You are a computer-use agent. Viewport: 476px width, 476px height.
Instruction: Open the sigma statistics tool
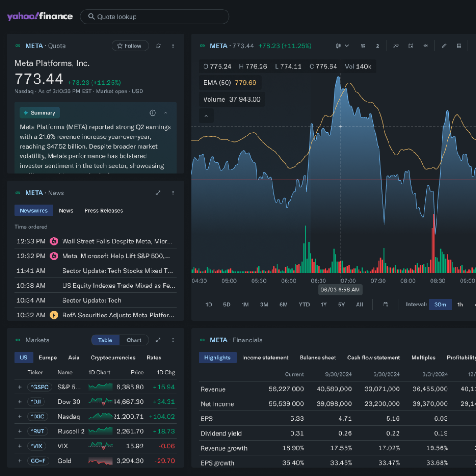pos(378,46)
